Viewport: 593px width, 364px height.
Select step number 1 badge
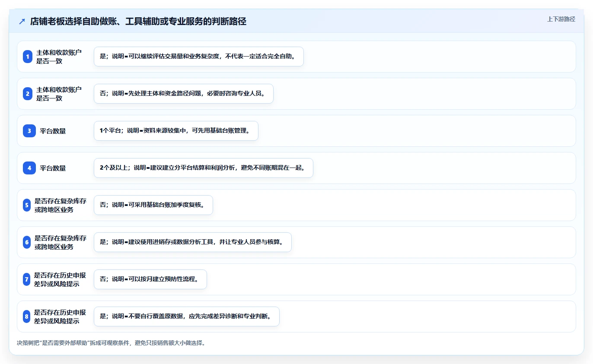click(28, 57)
